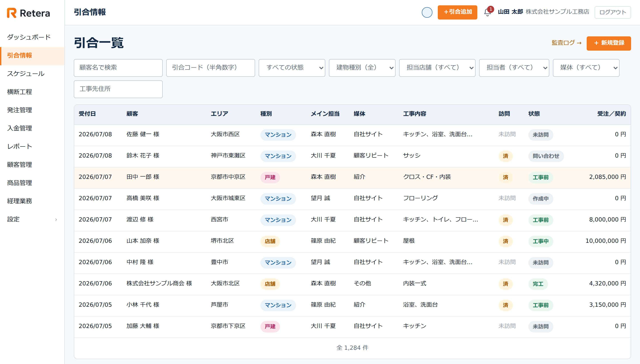Open the 担当者（すべて） dropdown
This screenshot has width=640, height=364.
tap(514, 68)
